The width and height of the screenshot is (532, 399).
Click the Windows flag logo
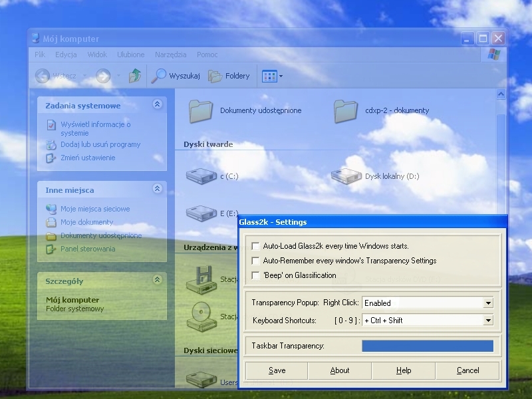(x=494, y=55)
